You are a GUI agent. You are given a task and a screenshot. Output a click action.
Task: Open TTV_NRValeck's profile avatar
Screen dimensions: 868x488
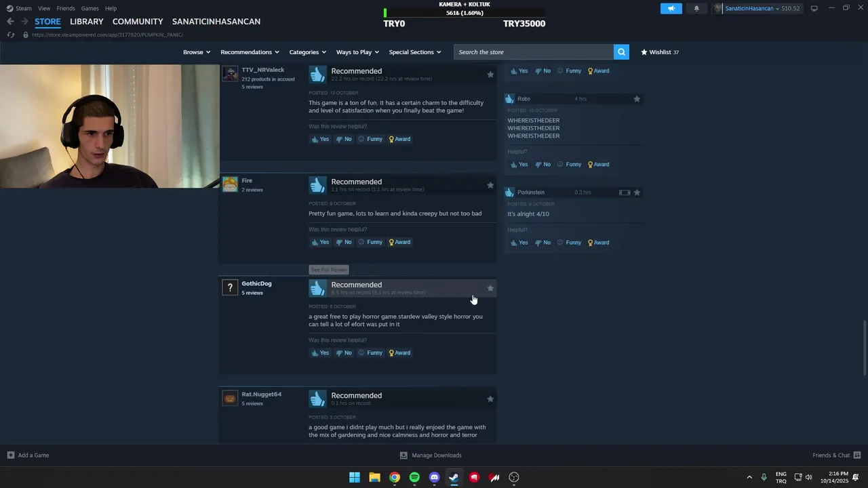coord(230,74)
